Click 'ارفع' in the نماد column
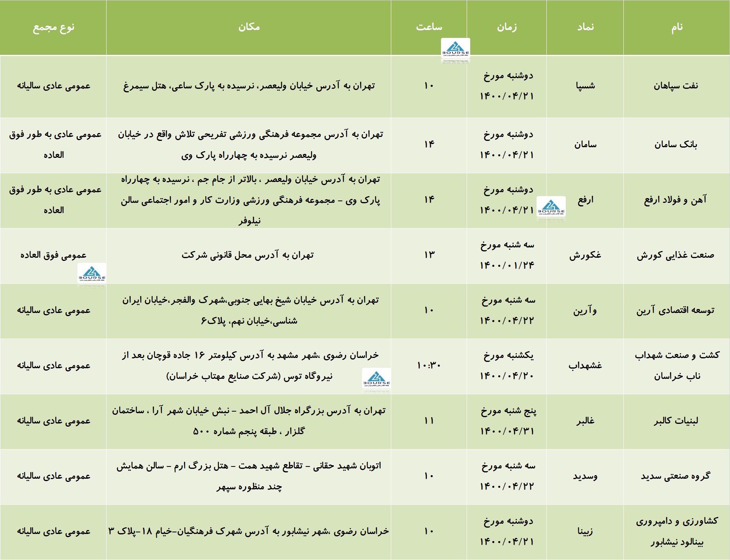The width and height of the screenshot is (730, 560). click(585, 200)
